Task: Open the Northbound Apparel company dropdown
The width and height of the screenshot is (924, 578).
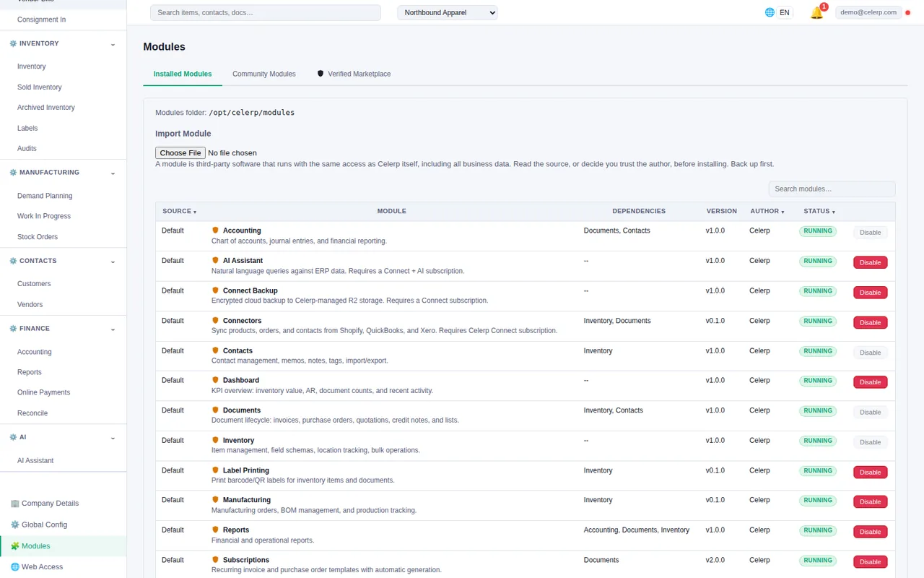Action: 448,12
